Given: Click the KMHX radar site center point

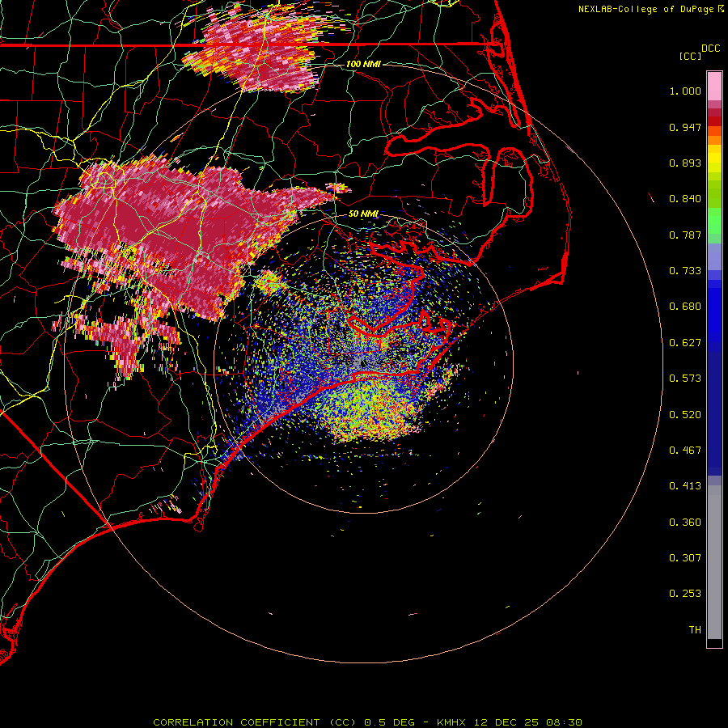Looking at the screenshot, I should coord(363,363).
